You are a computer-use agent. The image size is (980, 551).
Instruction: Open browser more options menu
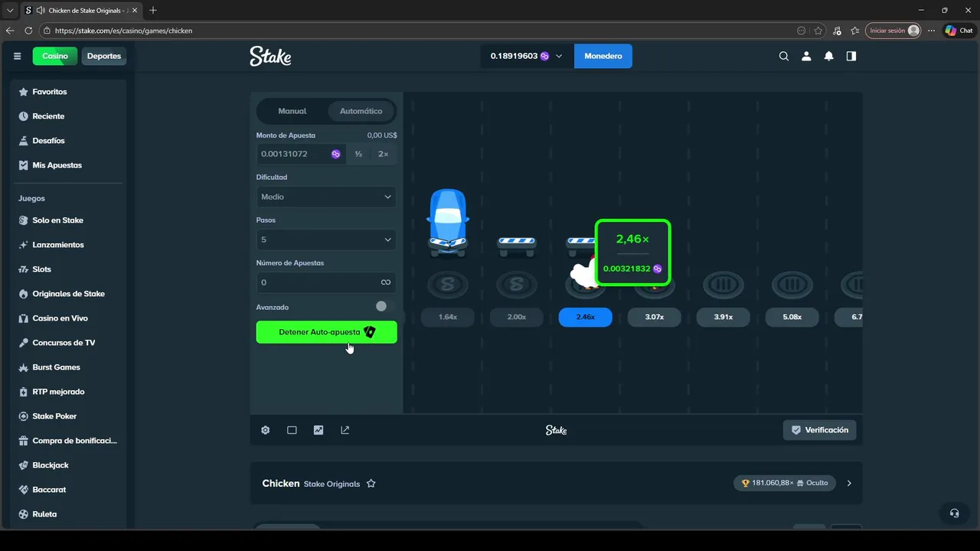[931, 31]
